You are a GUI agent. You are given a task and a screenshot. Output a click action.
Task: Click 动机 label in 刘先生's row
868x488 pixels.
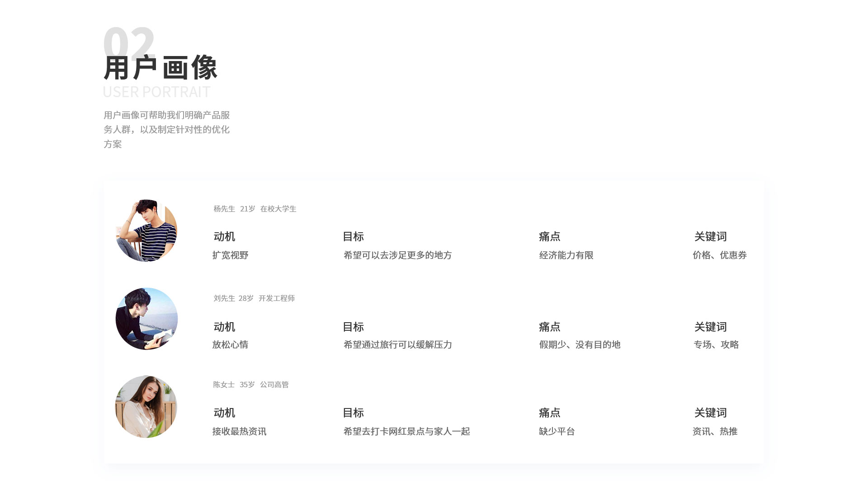pos(224,327)
